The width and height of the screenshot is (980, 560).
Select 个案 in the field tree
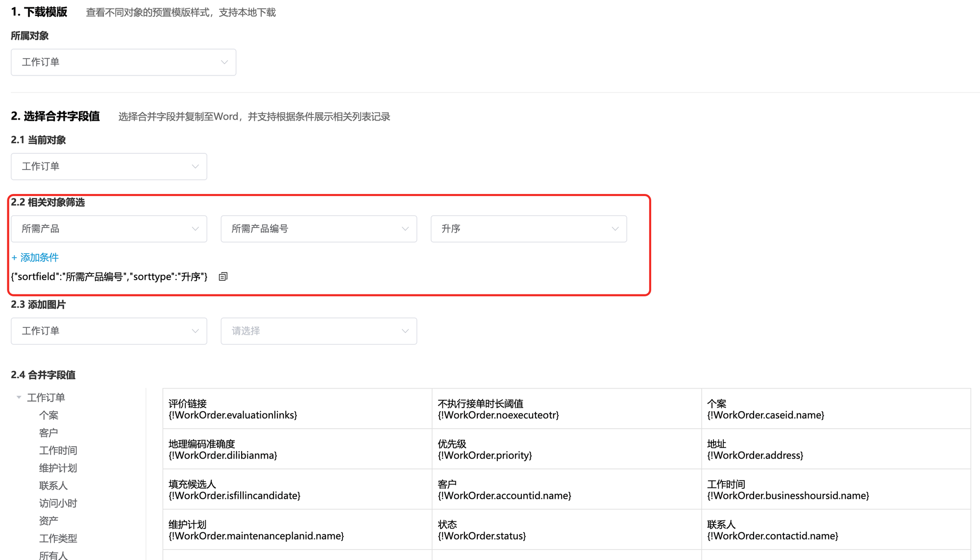(49, 415)
